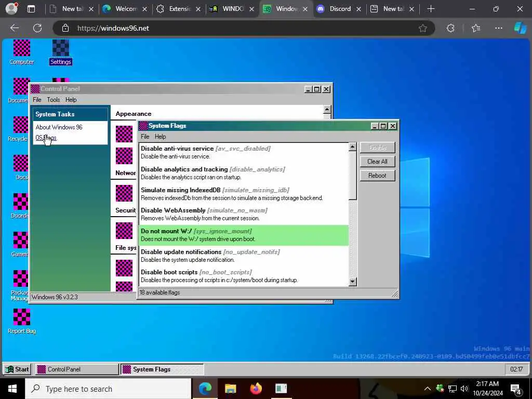Open the Package Manager desktop icon
Screen dimensions: 532x399
tap(20, 286)
